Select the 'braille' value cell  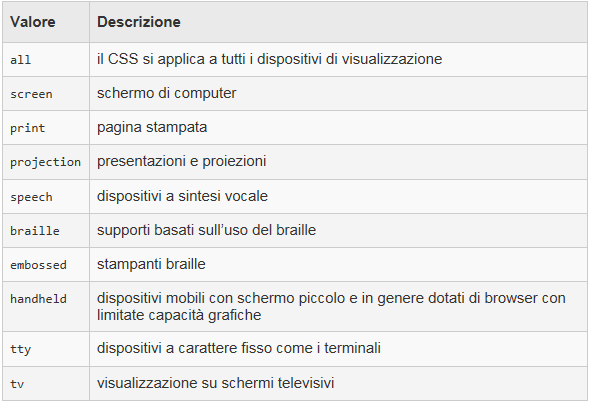click(46, 230)
